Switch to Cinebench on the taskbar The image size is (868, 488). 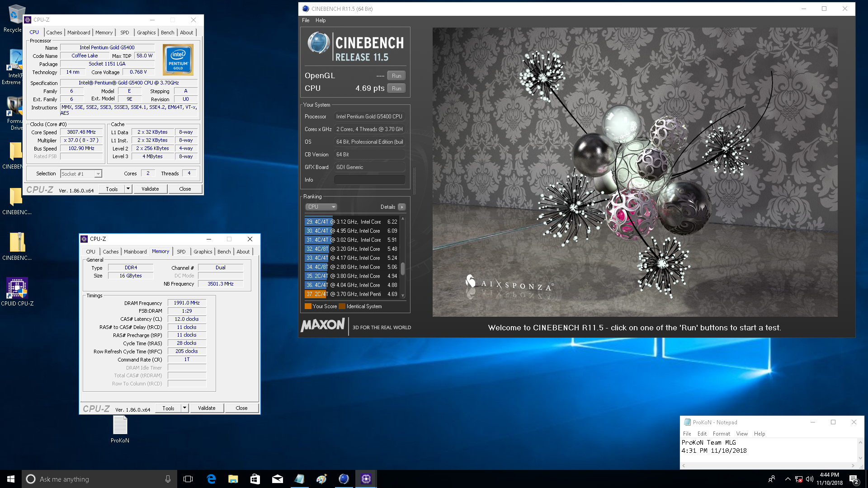[344, 479]
